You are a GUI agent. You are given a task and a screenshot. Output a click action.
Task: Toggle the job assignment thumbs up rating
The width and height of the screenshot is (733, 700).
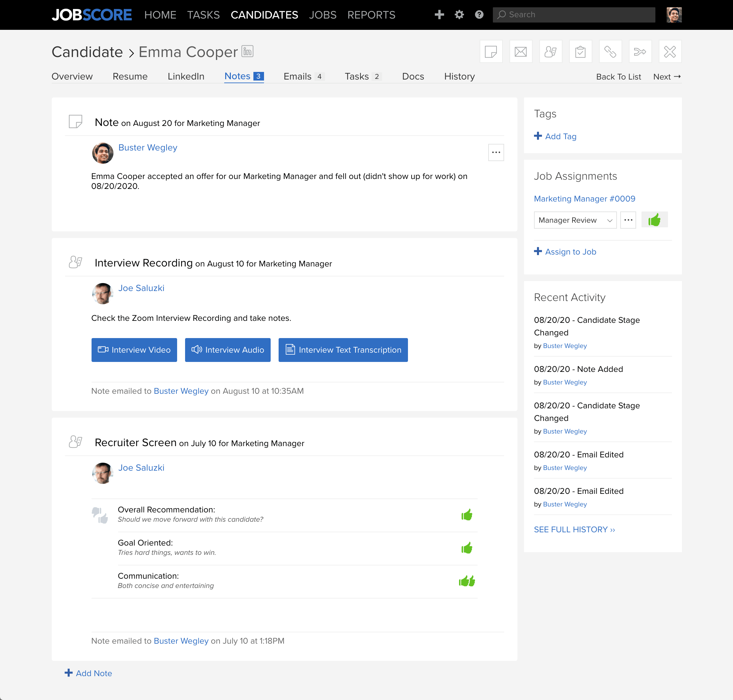point(654,220)
